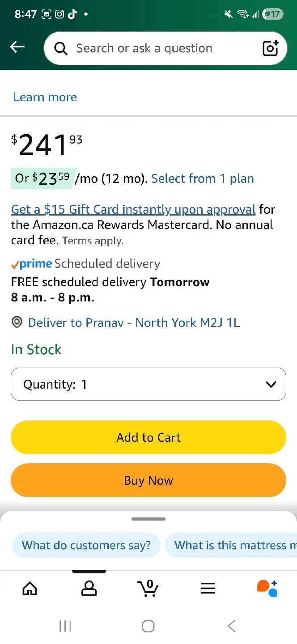
Task: Select "What do customers say?" suggestion chip
Action: pyautogui.click(x=86, y=545)
